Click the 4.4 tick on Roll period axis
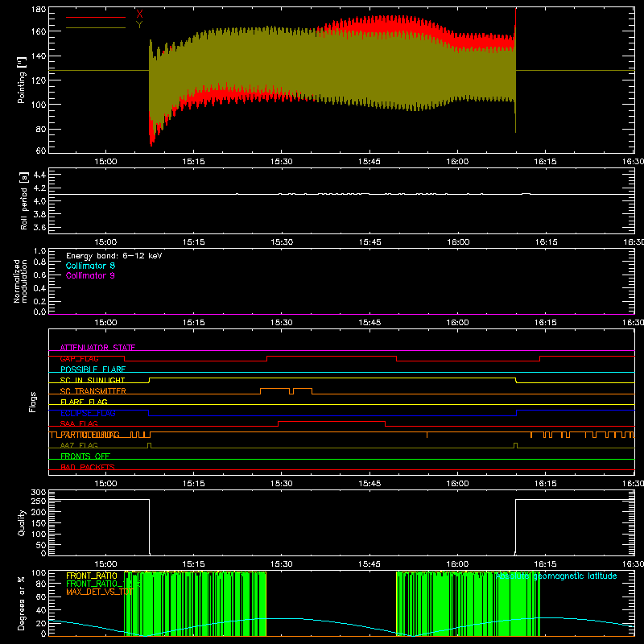The height and width of the screenshot is (644, 644). [x=39, y=175]
